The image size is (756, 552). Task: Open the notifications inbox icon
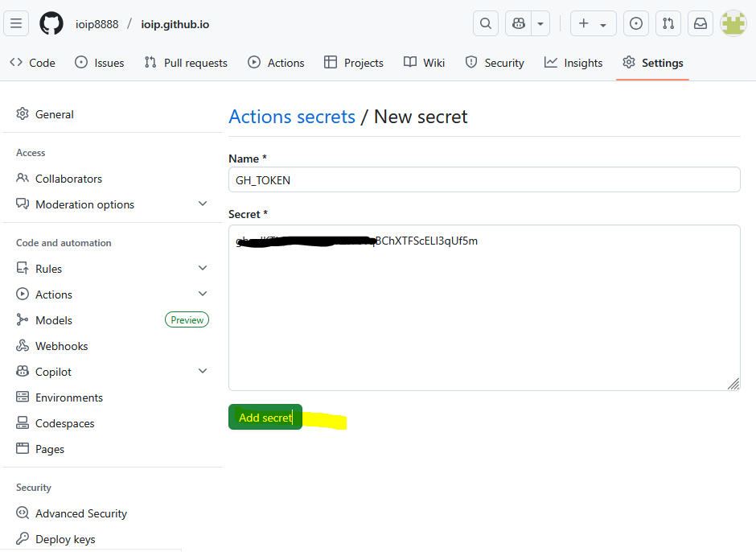(701, 23)
